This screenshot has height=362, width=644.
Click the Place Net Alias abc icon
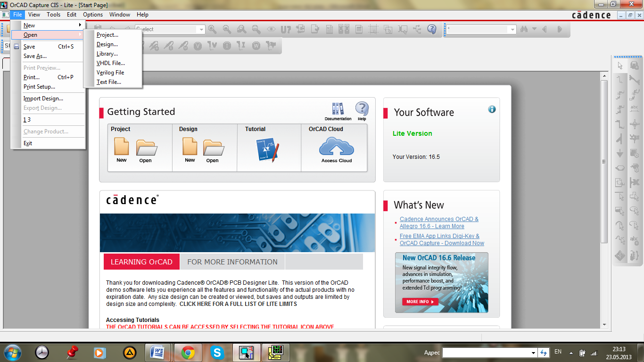pos(635,109)
